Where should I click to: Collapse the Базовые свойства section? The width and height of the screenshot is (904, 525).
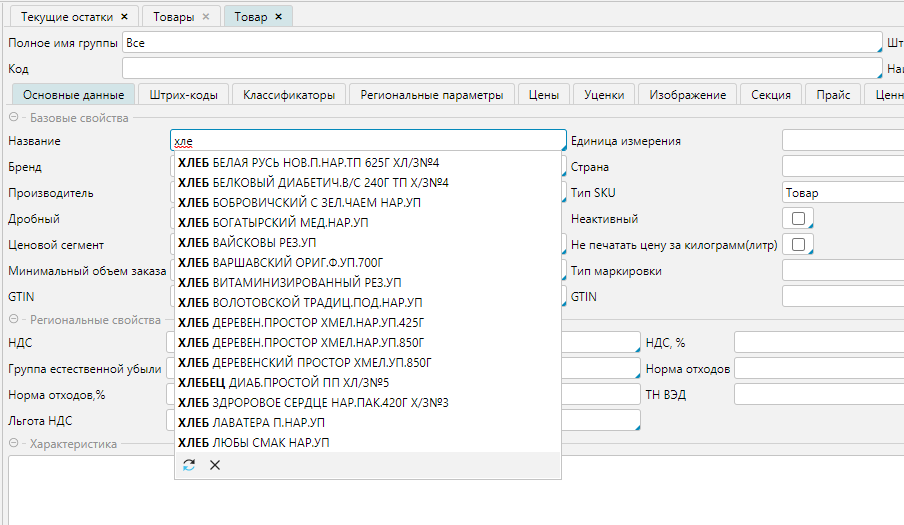coord(13,118)
